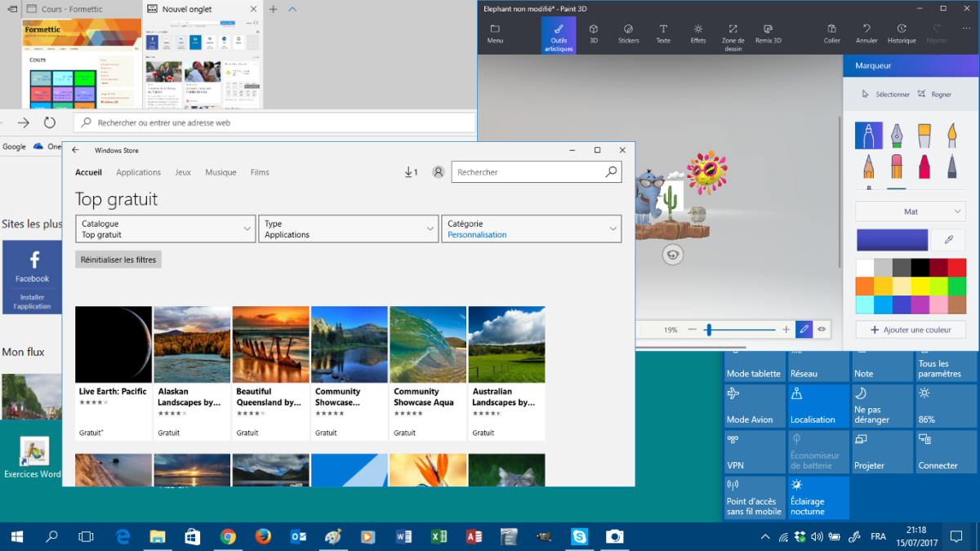This screenshot has height=551, width=980.
Task: Pick a color with the eyedropper in Paint 3D
Action: point(949,240)
